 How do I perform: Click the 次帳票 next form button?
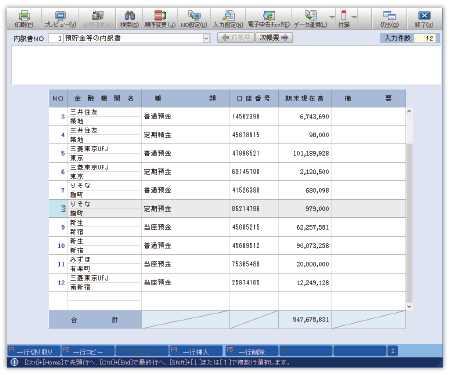coord(274,38)
